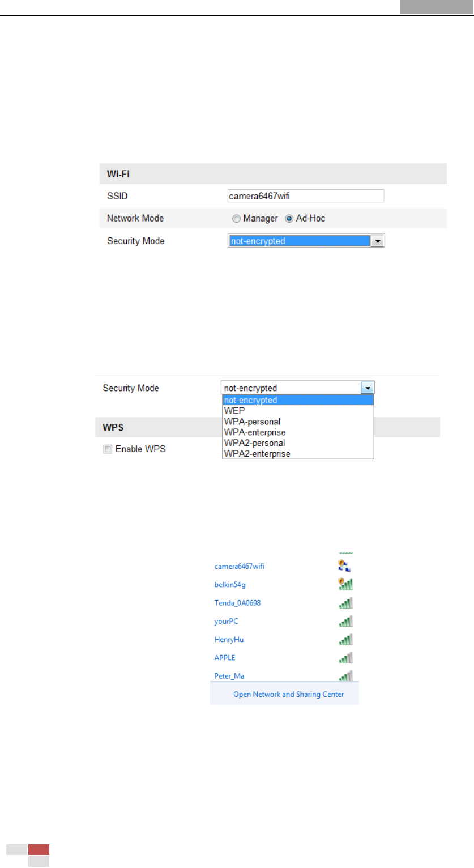The image size is (474, 868).
Task: Click the signal strength icon beside yourPC
Action: point(345,621)
